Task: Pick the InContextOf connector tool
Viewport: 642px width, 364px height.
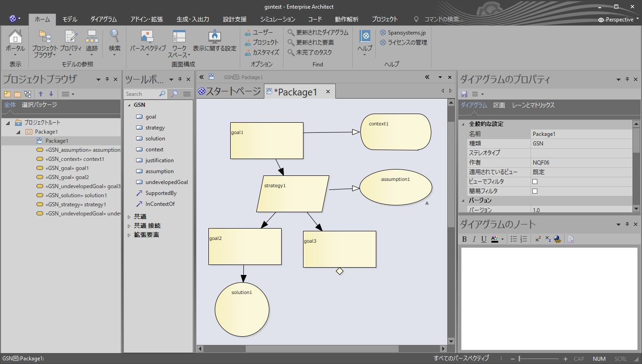Action: 160,204
